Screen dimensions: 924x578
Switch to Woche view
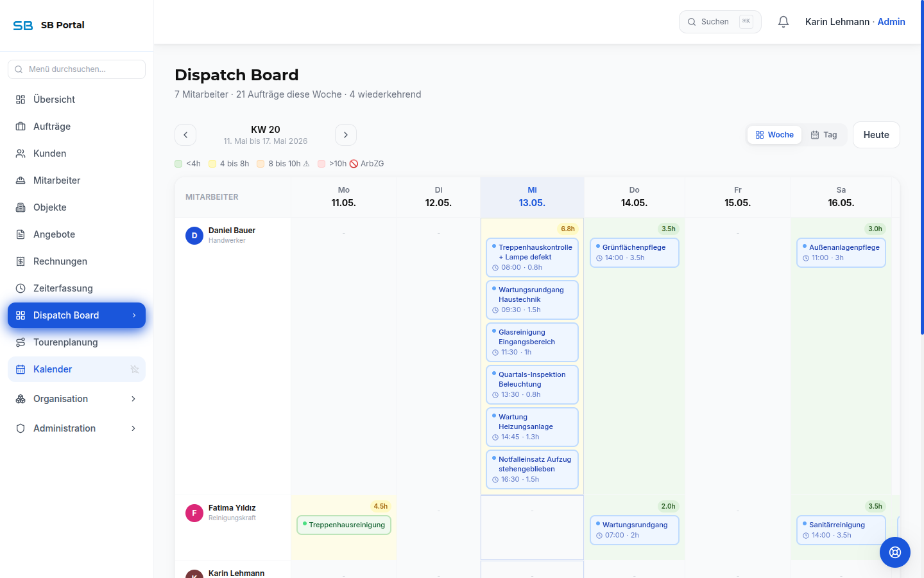774,135
